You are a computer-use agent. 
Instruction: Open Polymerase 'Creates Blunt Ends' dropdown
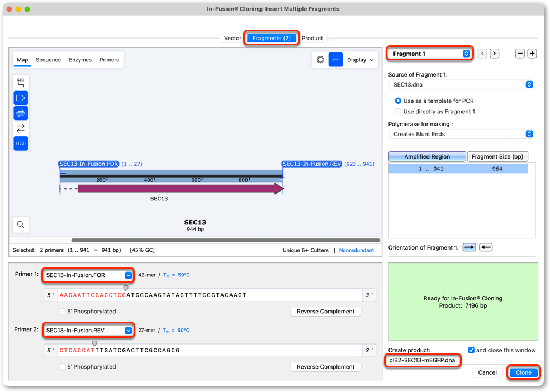(x=461, y=134)
